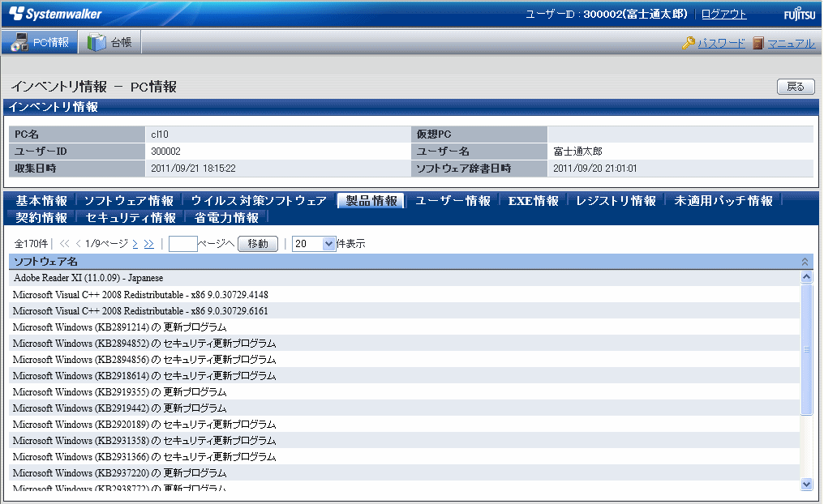Click the ソフトウェア辞書日時 value 2011/09/20
This screenshot has height=504, width=824.
[594, 169]
